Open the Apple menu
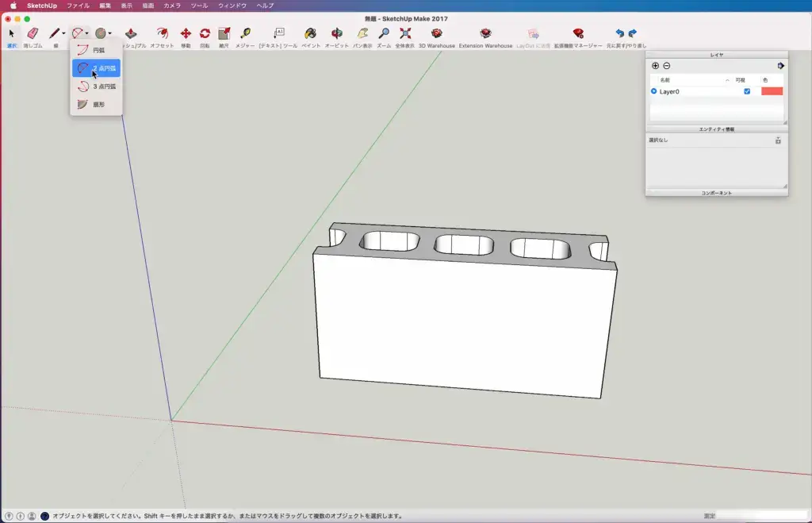812x523 pixels. click(x=13, y=6)
